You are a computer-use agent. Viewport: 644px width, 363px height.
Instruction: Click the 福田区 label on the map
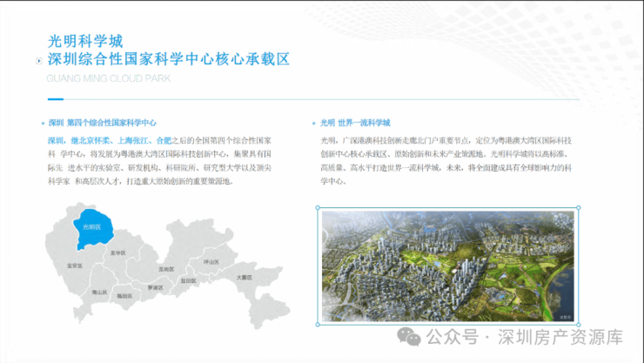pyautogui.click(x=124, y=296)
